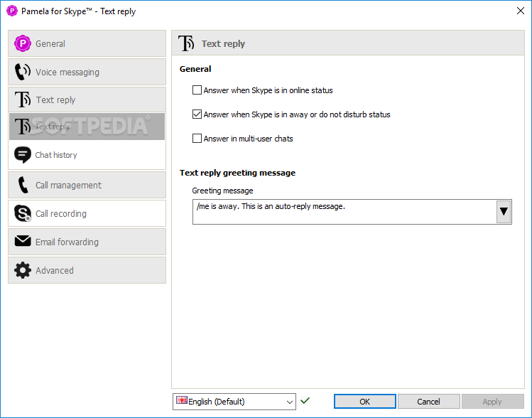The height and width of the screenshot is (418, 532).
Task: Open the General settings section
Action: click(x=87, y=43)
